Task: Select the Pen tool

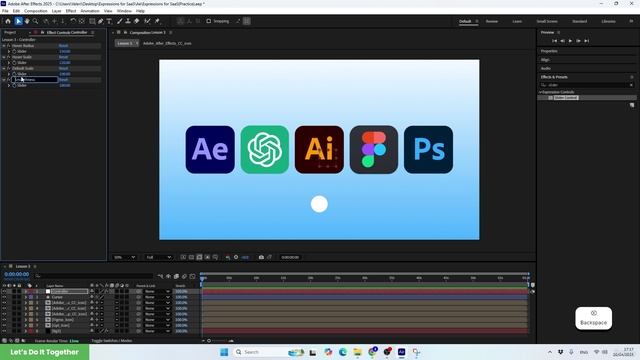Action: coord(101,21)
